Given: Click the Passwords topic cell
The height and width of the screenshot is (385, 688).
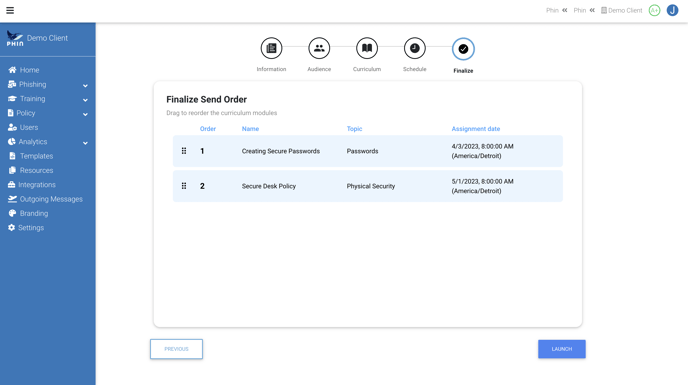Looking at the screenshot, I should pyautogui.click(x=362, y=151).
